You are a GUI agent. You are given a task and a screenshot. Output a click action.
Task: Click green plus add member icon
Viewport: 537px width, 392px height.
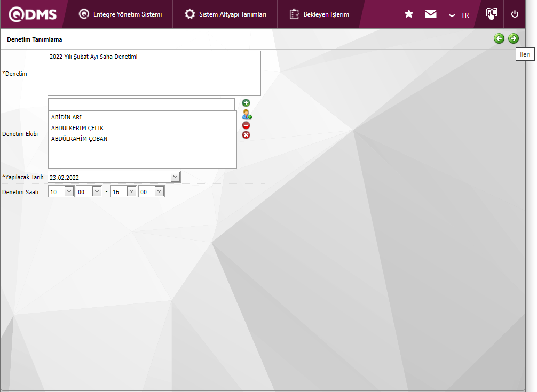coord(246,103)
